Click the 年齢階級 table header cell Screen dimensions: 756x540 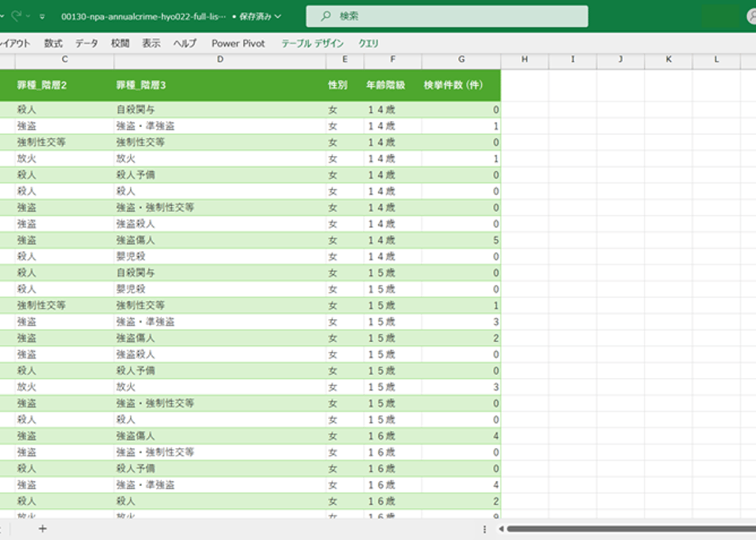click(393, 85)
